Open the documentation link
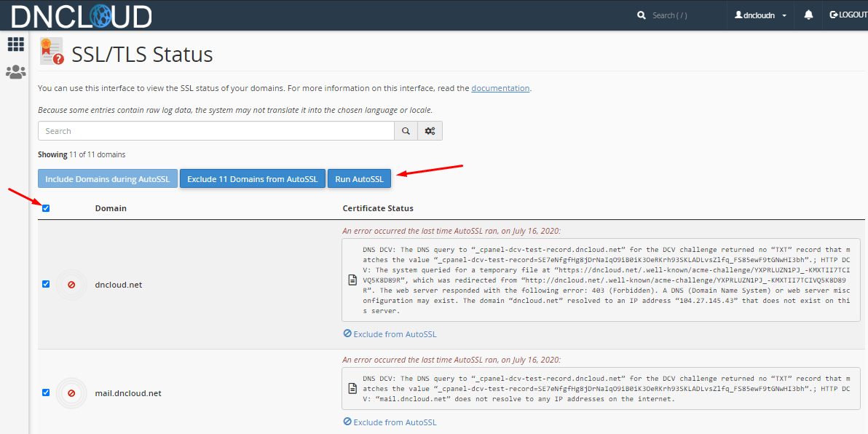Screen dimensions: 868x434 [500, 88]
